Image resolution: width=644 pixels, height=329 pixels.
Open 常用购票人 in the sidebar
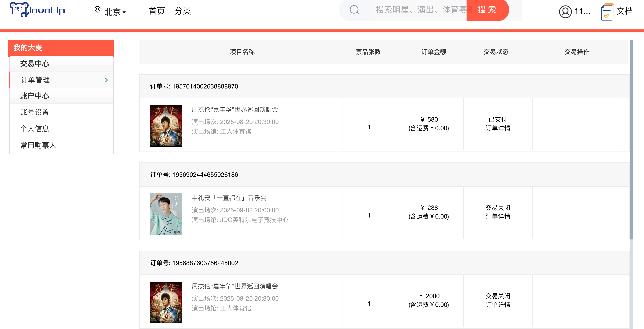(x=38, y=145)
